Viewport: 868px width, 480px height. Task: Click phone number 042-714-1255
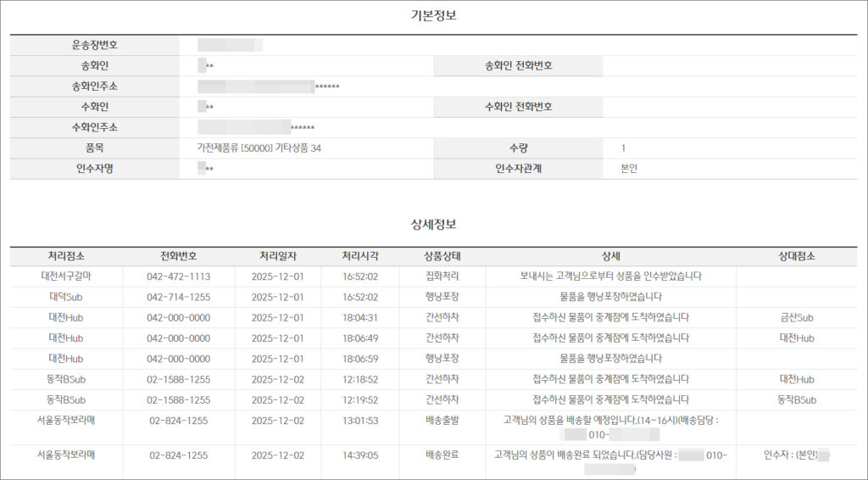point(178,297)
